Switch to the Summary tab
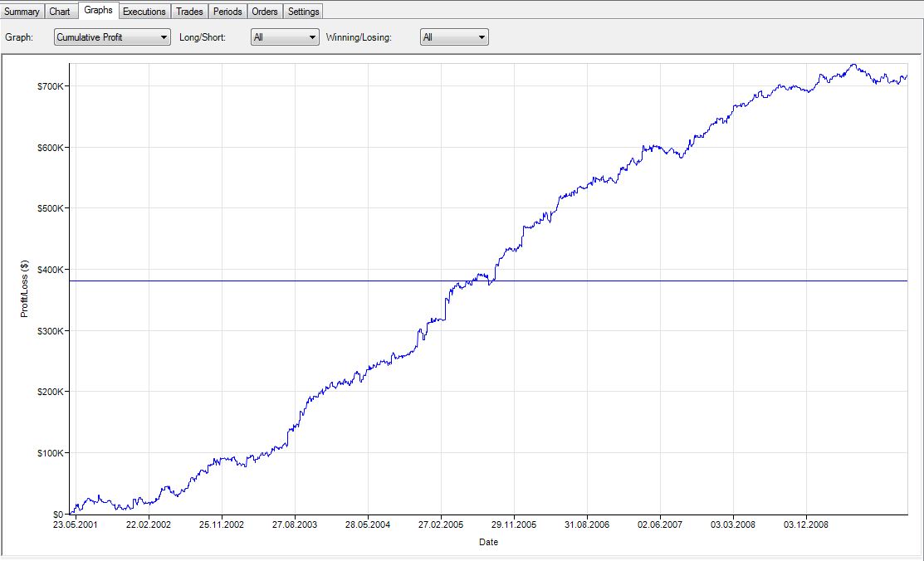The image size is (924, 561). 22,11
